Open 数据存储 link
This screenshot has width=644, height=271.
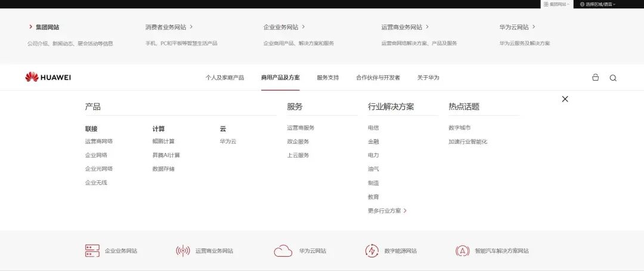163,168
